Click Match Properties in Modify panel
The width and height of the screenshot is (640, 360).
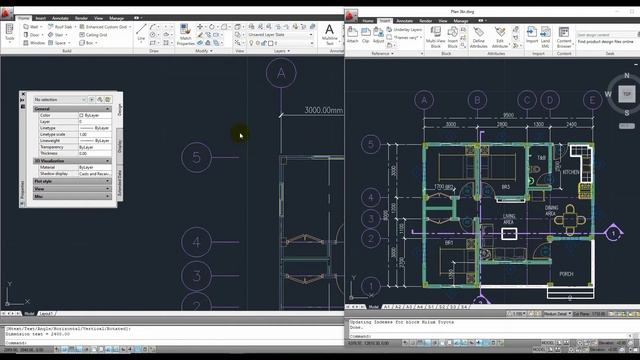point(185,34)
